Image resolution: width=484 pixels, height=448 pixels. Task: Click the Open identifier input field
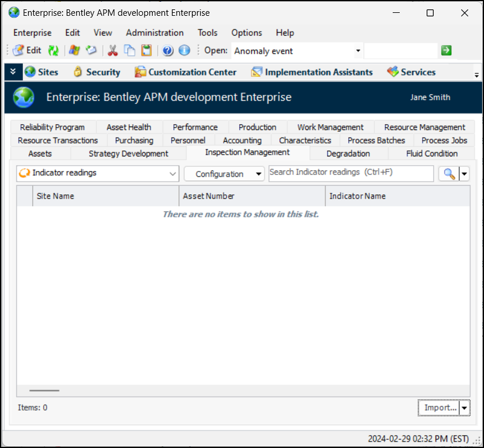pos(401,51)
